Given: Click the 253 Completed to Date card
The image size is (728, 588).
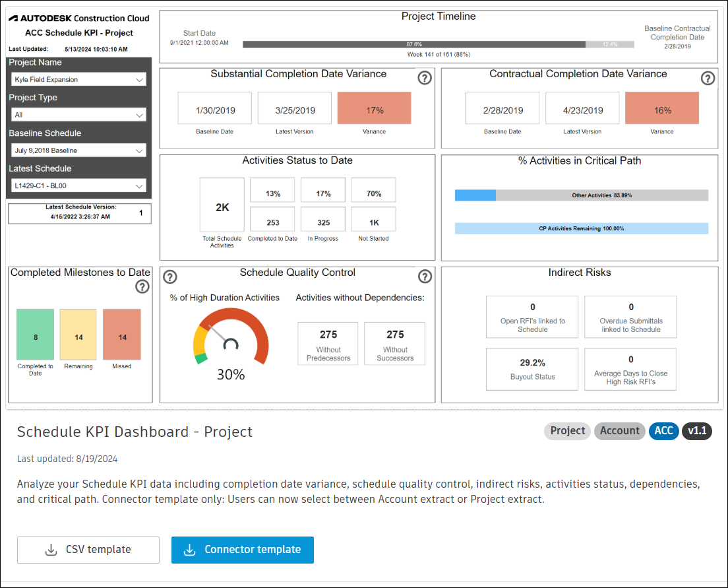Looking at the screenshot, I should click(272, 219).
